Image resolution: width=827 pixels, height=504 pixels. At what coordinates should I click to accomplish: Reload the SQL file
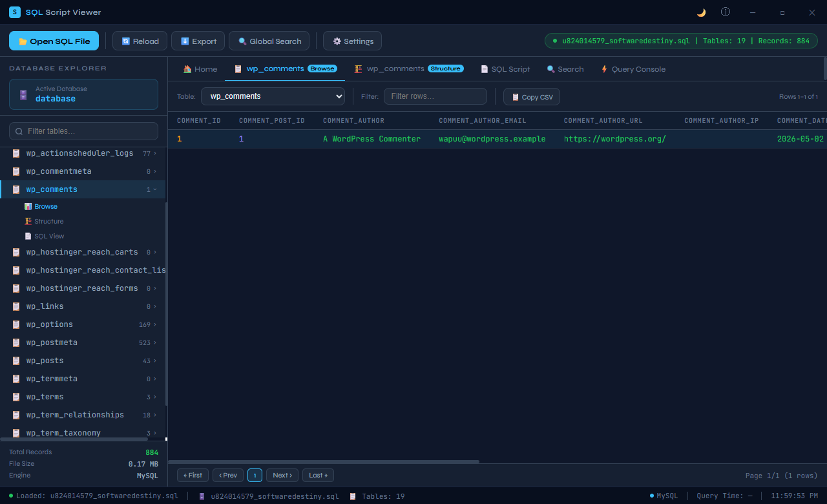coord(140,41)
